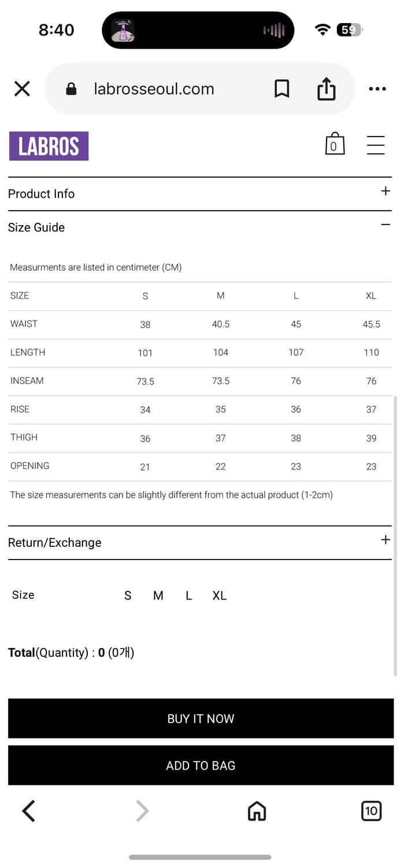Open the three-dot browser menu

377,89
